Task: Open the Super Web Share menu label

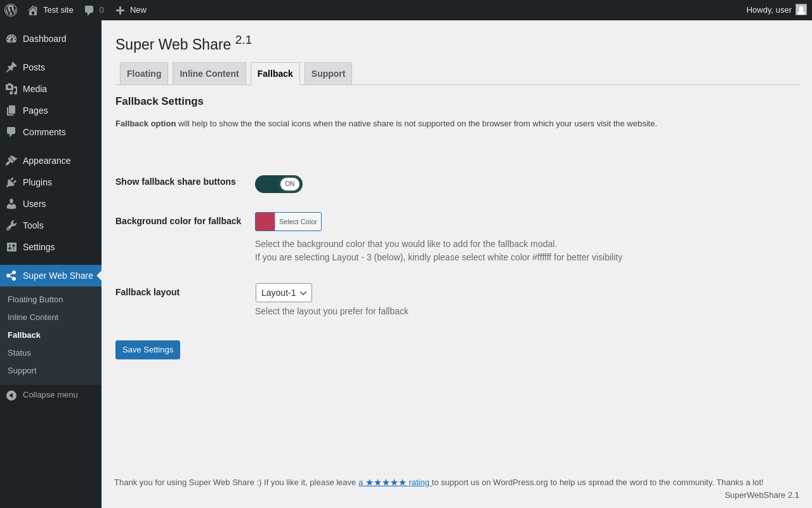Action: click(x=58, y=276)
